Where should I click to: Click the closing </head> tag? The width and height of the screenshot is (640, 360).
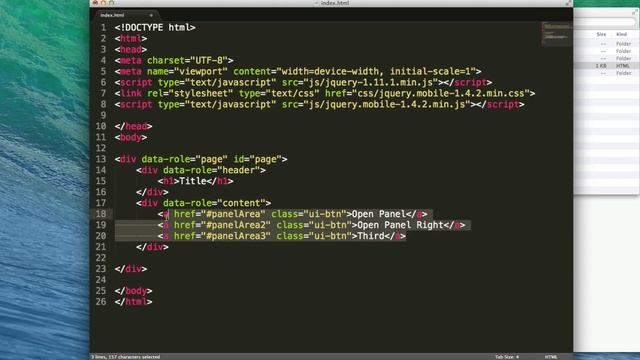[133, 126]
